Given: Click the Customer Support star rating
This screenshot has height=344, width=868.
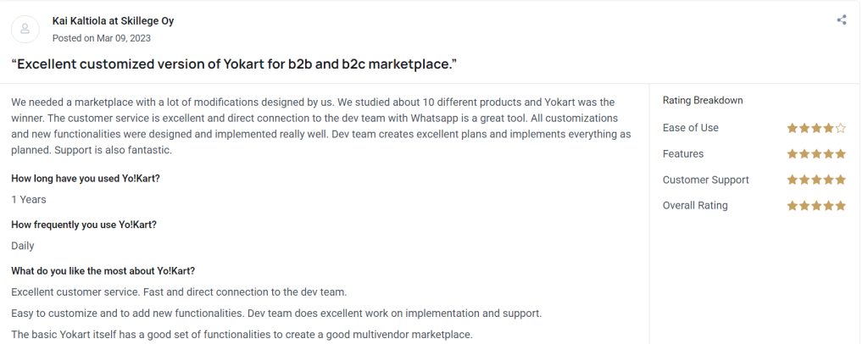Looking at the screenshot, I should click(x=815, y=180).
